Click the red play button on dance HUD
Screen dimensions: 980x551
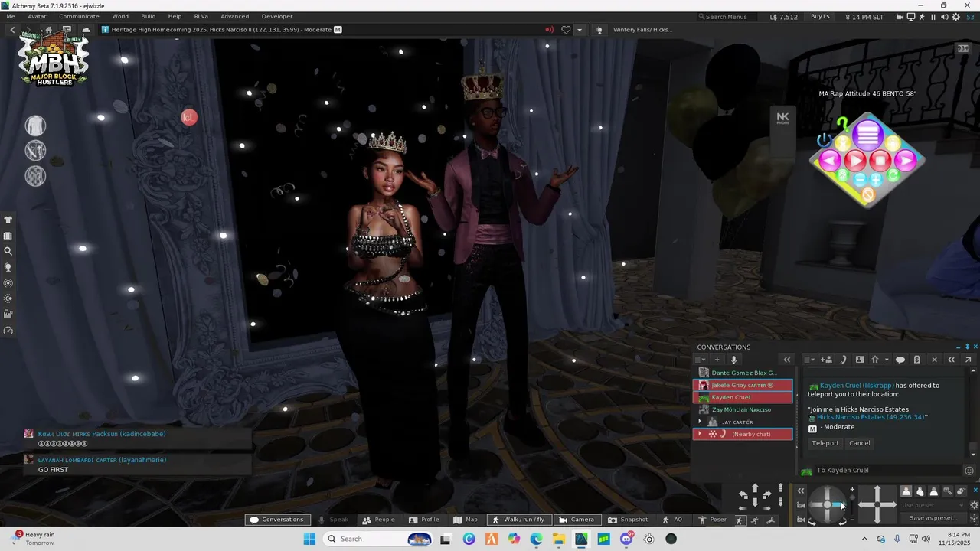(855, 161)
